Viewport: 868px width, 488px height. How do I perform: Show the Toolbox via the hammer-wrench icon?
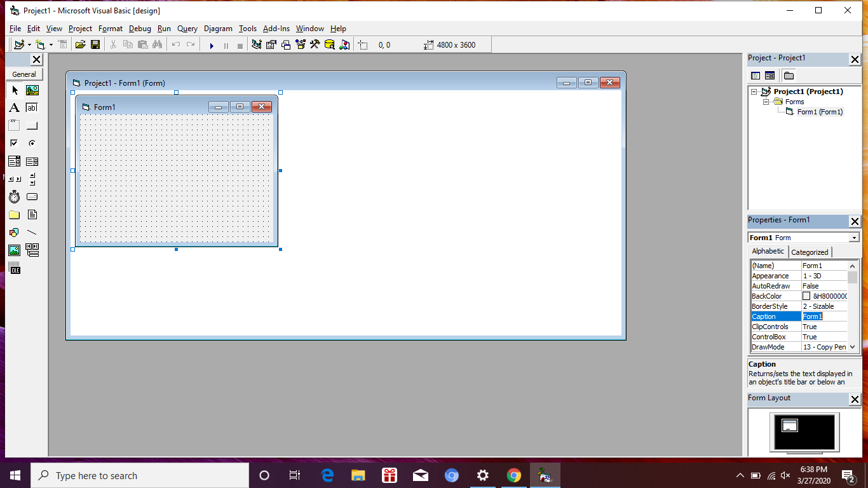click(315, 44)
